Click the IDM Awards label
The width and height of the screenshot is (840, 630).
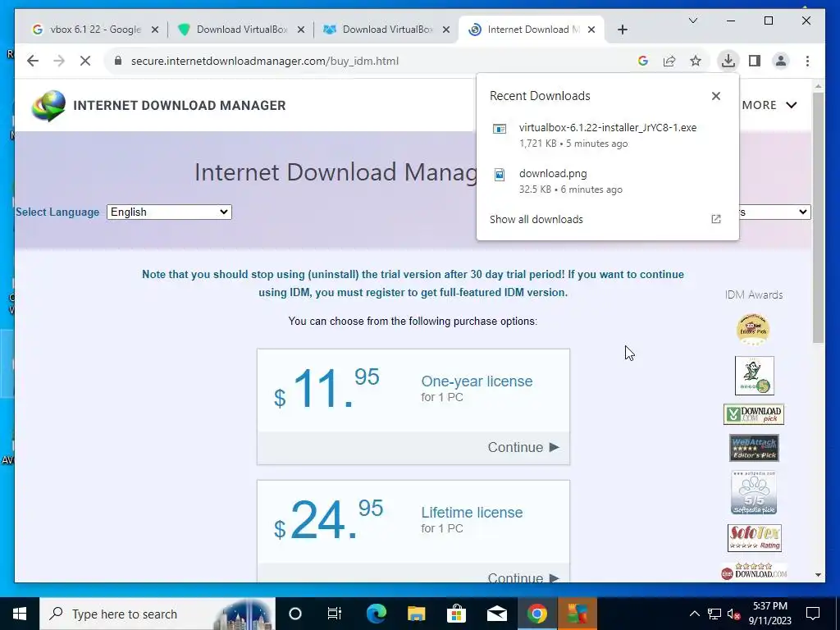[754, 294]
